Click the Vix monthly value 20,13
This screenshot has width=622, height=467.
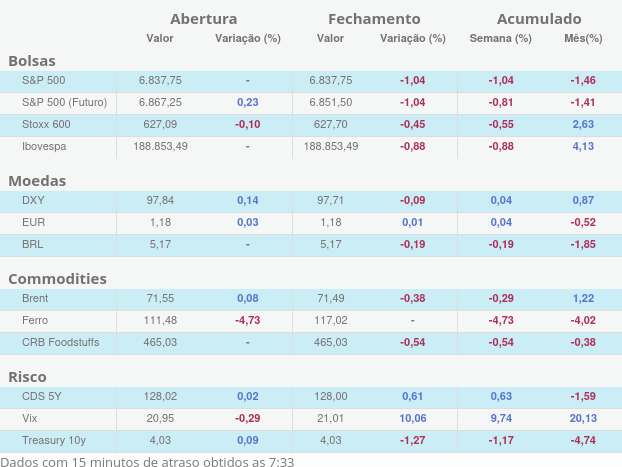[583, 418]
